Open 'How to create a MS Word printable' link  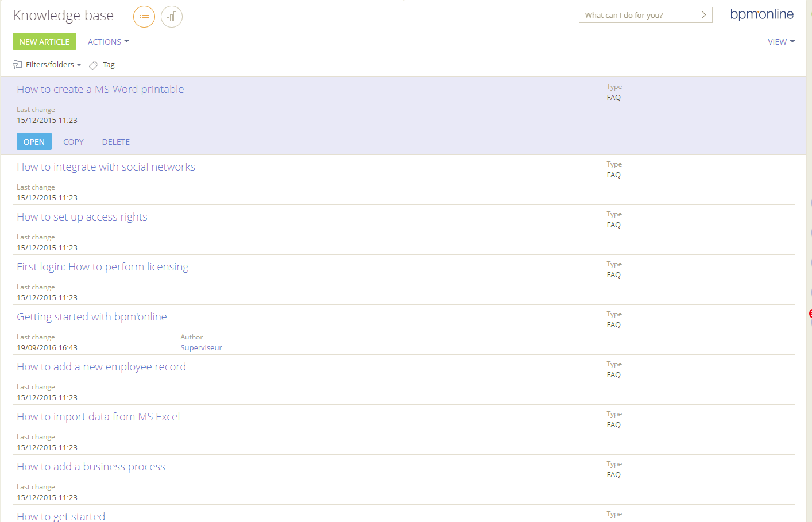100,90
